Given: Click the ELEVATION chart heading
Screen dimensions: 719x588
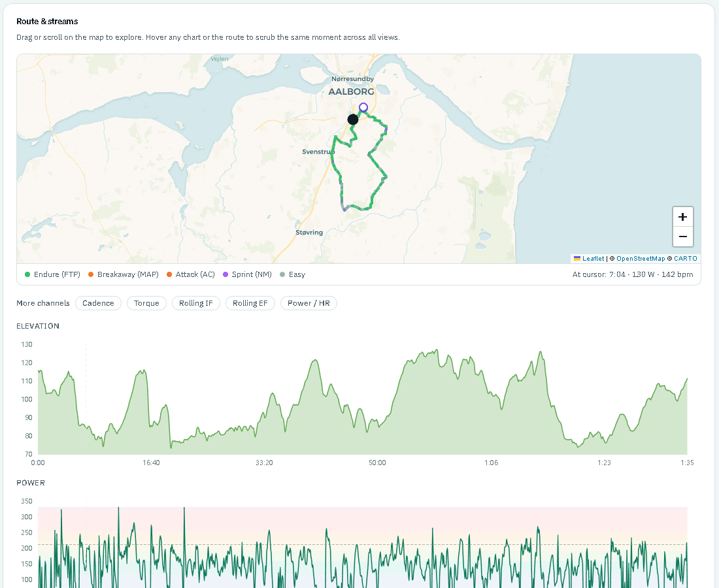Looking at the screenshot, I should coord(38,326).
